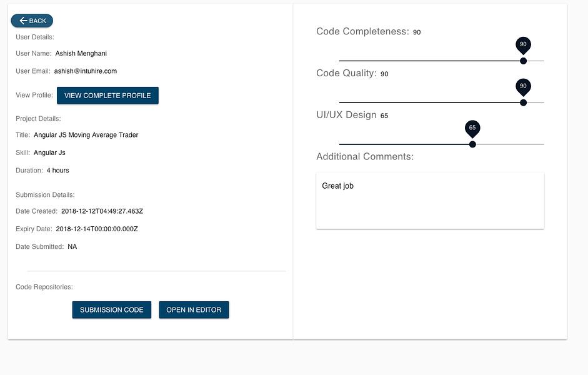Open the SUBMISSION CODE repository
Screen dimensions: 588x375
112,310
